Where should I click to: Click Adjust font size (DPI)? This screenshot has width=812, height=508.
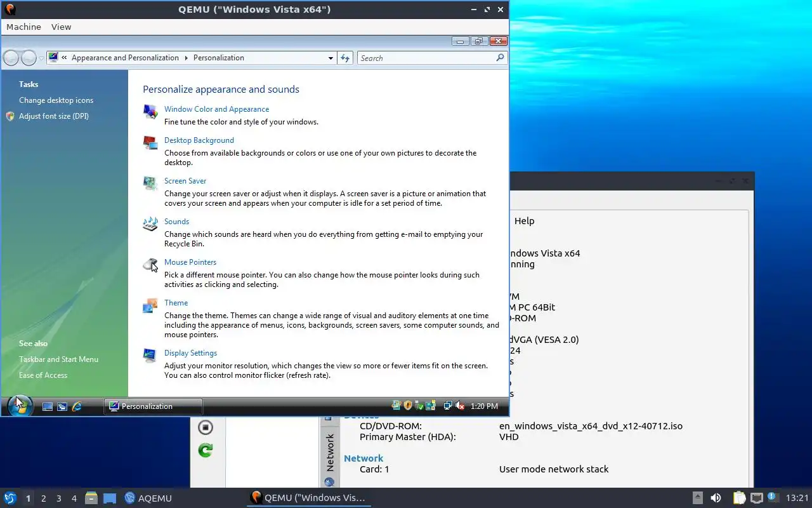click(x=54, y=116)
